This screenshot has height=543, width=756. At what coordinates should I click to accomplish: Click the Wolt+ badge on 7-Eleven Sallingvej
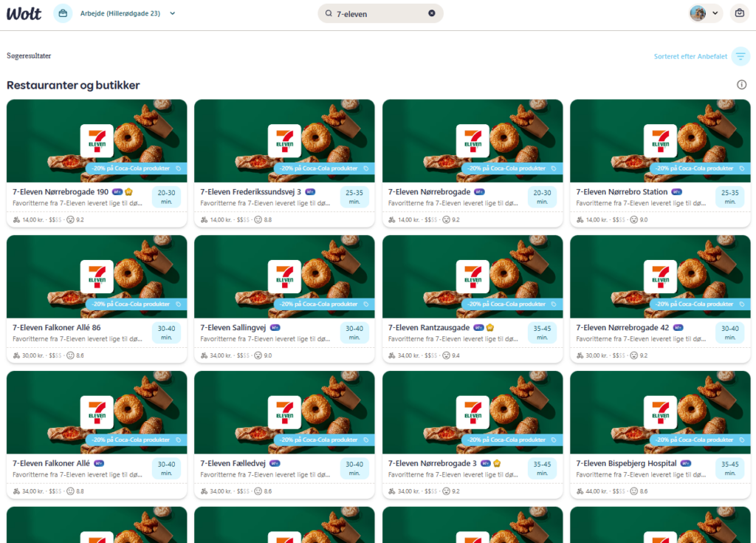coord(275,328)
